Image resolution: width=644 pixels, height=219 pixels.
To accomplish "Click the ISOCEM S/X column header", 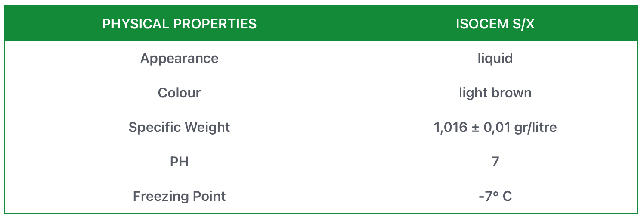I will (495, 24).
